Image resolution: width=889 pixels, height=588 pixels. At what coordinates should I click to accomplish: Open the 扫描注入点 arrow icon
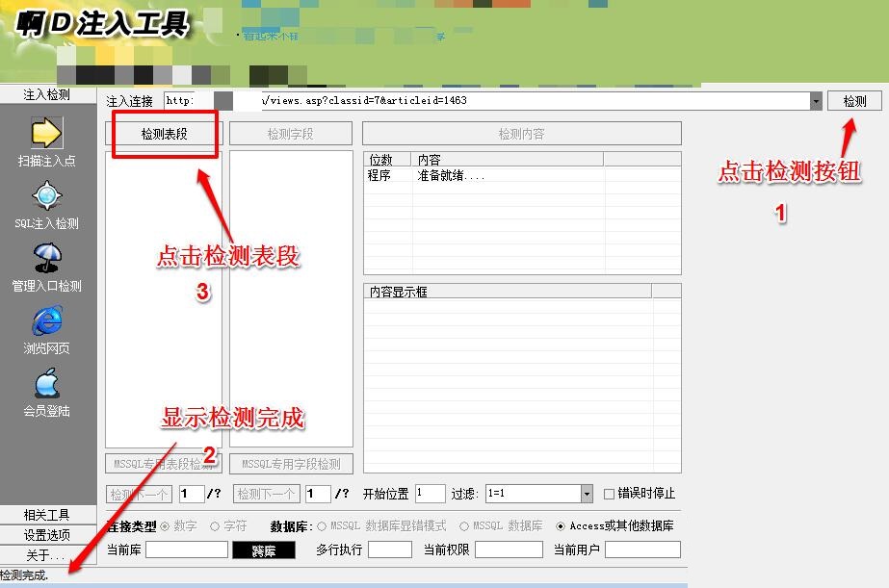pyautogui.click(x=46, y=133)
